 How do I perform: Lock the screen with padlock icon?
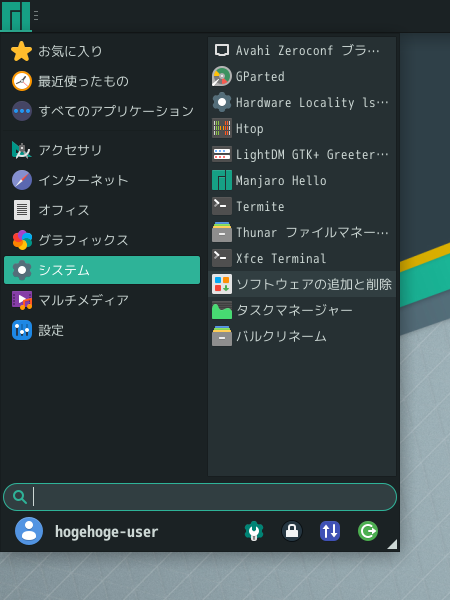click(292, 531)
